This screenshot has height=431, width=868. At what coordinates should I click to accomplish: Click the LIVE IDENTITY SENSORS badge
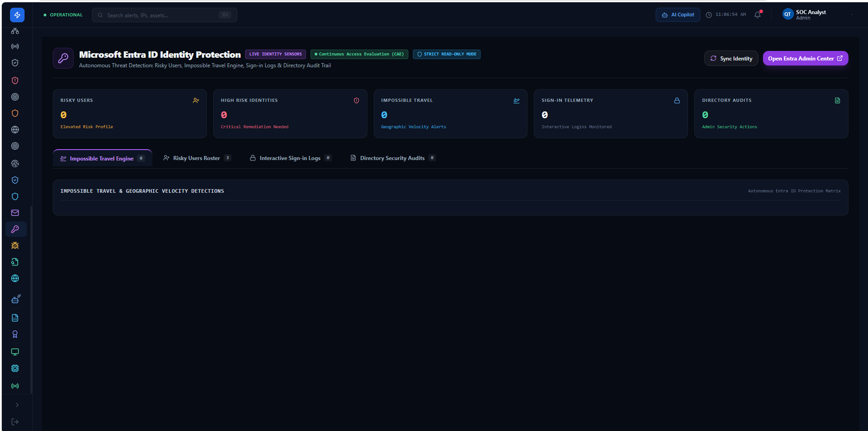(x=276, y=54)
